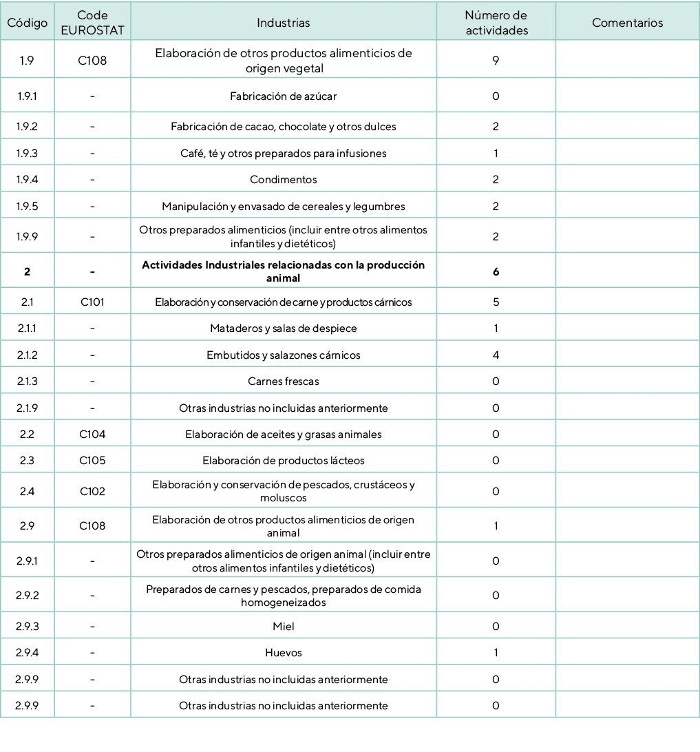Image resolution: width=700 pixels, height=752 pixels.
Task: Select the Condimentos industry cell
Action: 283,179
